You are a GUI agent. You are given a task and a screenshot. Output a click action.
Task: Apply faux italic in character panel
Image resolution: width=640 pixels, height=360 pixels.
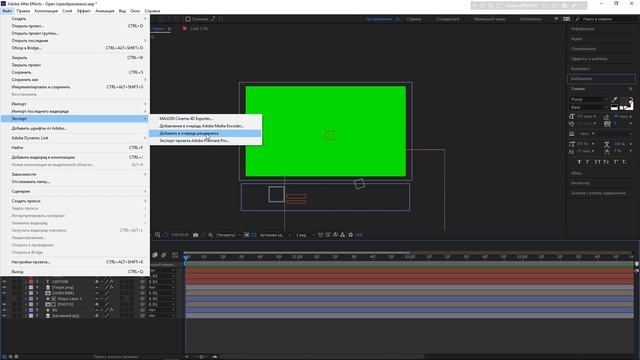click(x=588, y=162)
